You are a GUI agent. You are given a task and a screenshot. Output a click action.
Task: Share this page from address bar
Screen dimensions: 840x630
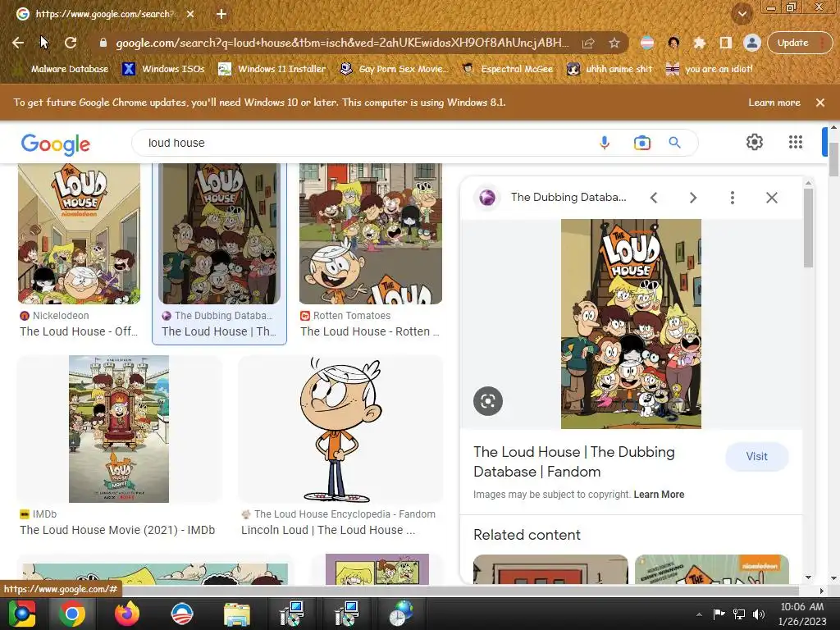point(588,43)
